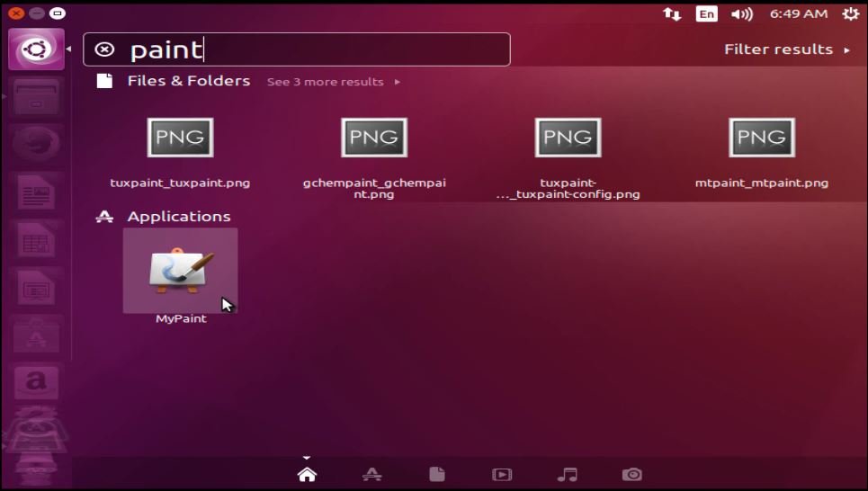Open sound volume indicator
The height and width of the screenshot is (491, 868).
742,13
